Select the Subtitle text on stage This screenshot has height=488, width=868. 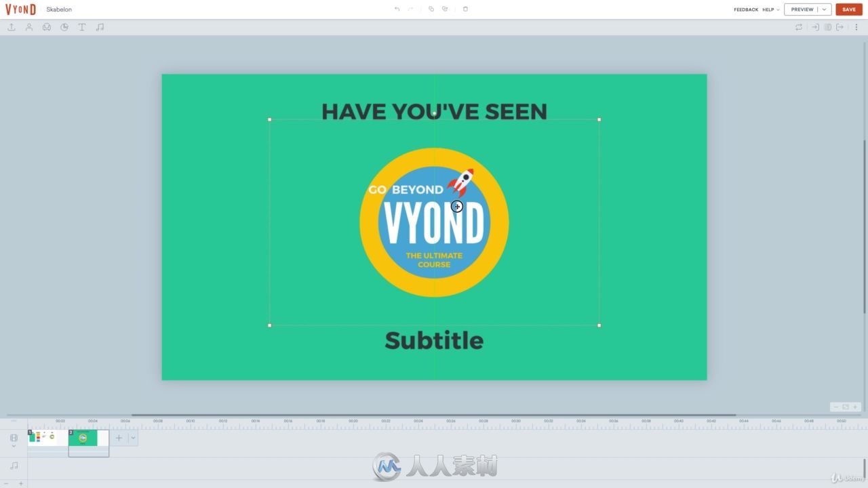434,340
